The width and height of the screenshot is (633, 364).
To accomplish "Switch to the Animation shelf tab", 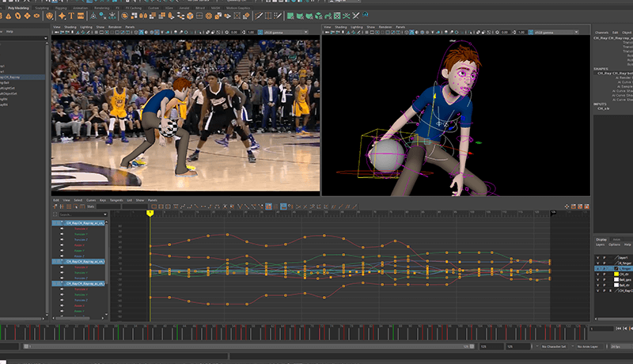I will tap(80, 8).
